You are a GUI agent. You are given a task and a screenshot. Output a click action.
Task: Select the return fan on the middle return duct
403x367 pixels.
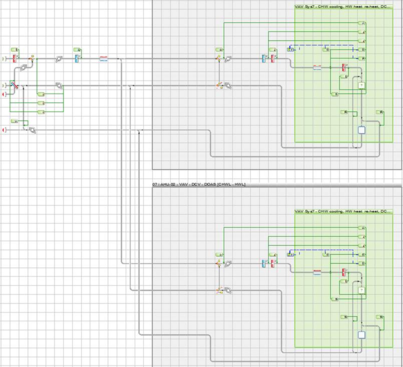(x=59, y=86)
